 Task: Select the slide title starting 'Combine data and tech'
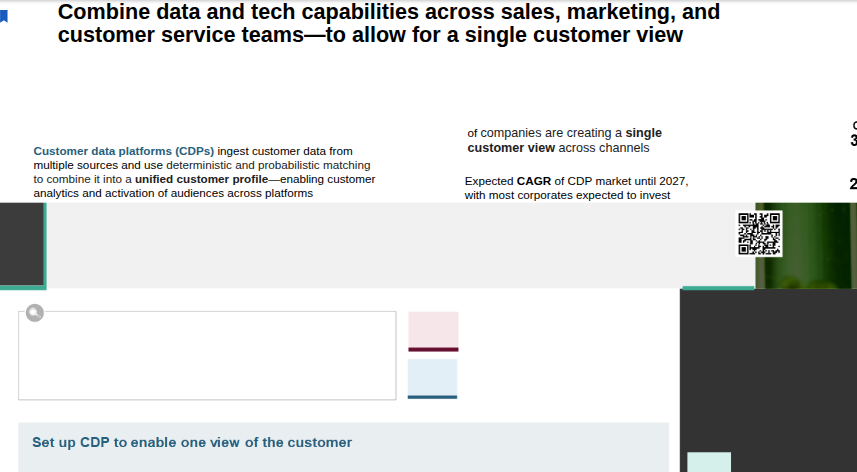tap(389, 23)
